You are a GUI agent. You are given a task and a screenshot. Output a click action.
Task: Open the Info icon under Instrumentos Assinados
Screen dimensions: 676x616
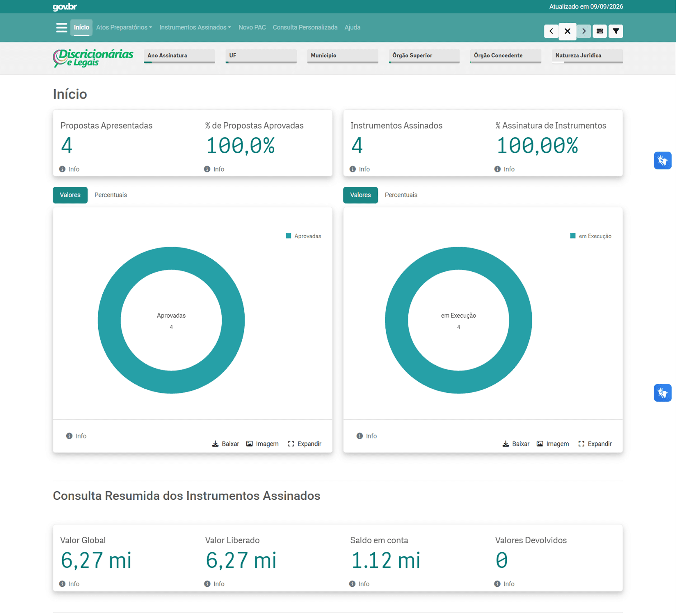click(x=353, y=169)
